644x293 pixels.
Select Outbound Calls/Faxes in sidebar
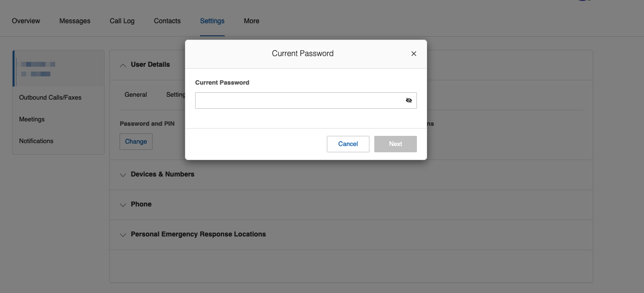click(x=50, y=98)
